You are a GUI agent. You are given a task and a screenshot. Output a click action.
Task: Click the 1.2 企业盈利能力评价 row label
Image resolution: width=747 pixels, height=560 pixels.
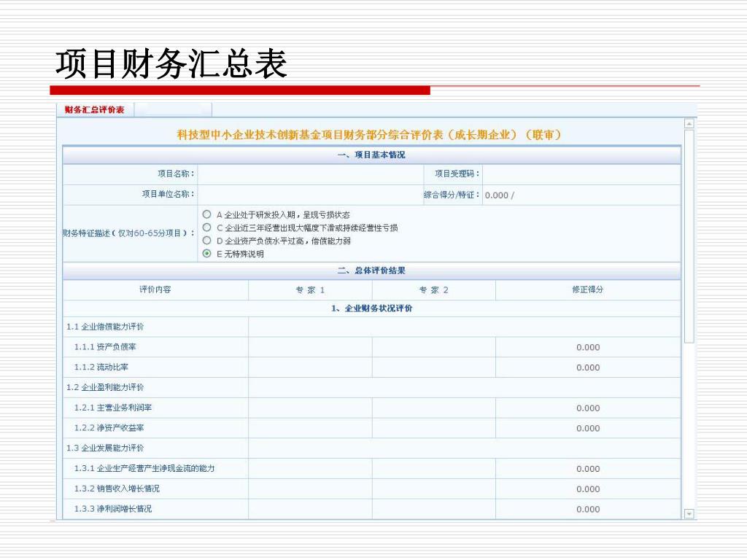(x=105, y=387)
